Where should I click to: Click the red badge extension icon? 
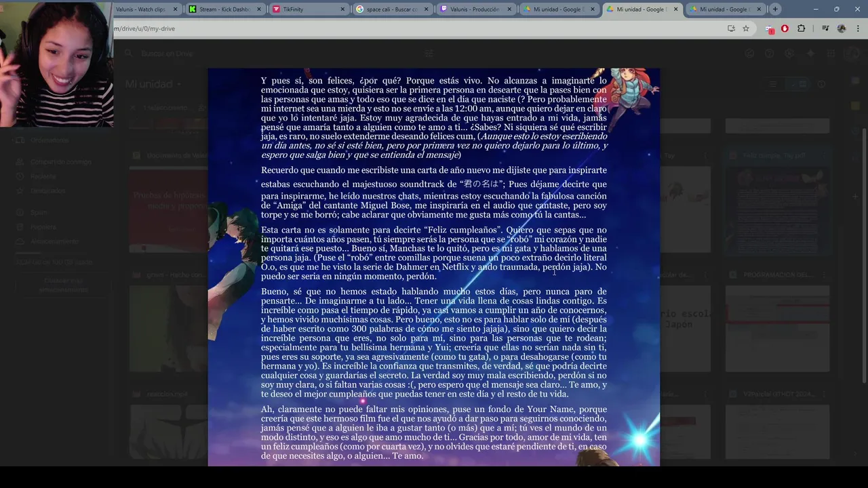pyautogui.click(x=770, y=29)
